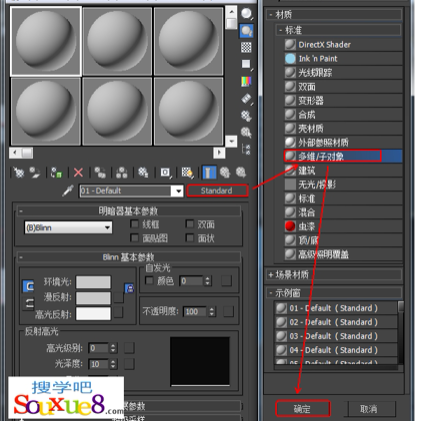Open the Material/Map Navigator icon
This screenshot has height=421, width=441.
(246, 149)
